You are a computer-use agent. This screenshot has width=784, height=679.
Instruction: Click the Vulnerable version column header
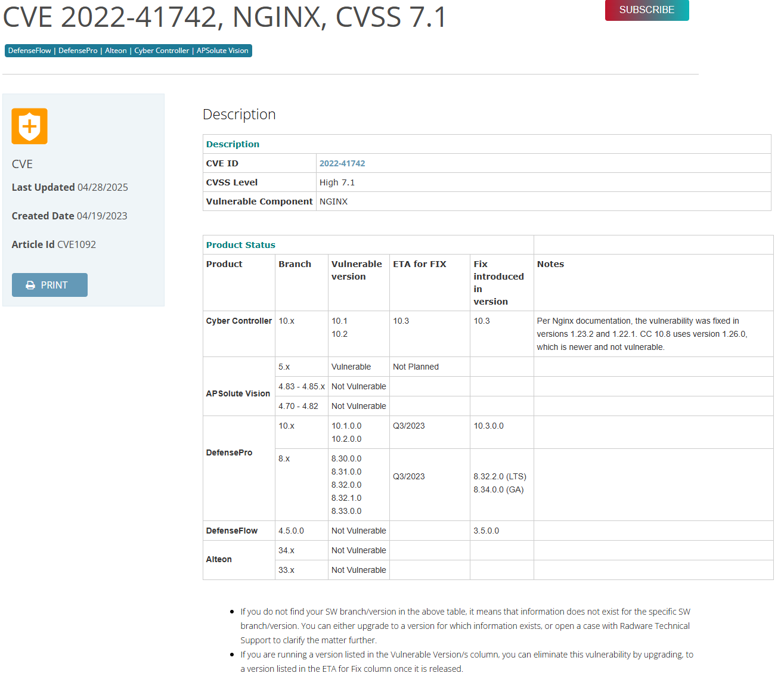coord(357,270)
